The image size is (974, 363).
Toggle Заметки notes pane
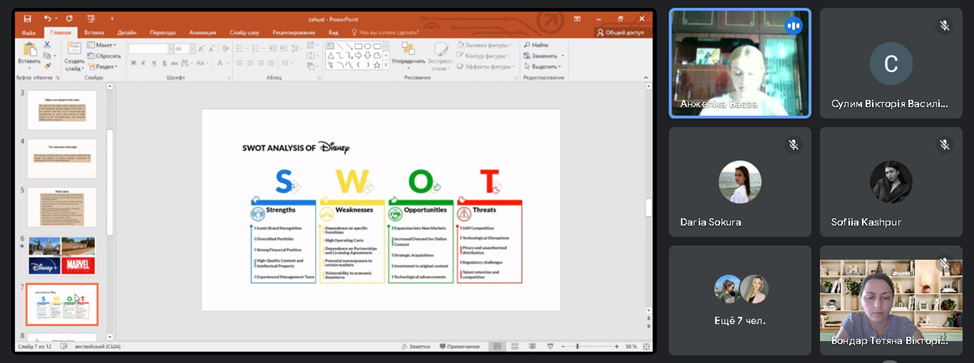point(415,346)
